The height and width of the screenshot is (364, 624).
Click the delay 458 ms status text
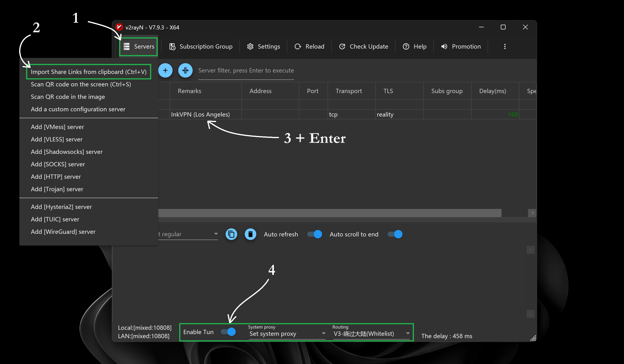tap(447, 336)
